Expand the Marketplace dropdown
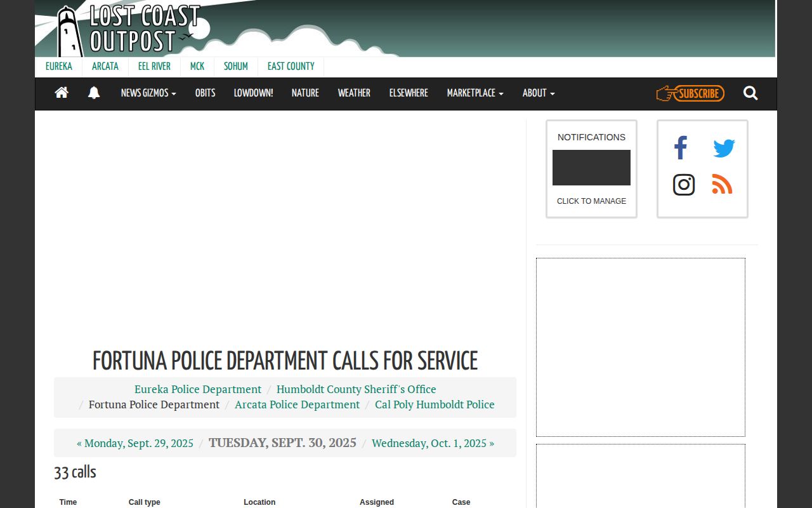The height and width of the screenshot is (508, 812). coord(475,93)
